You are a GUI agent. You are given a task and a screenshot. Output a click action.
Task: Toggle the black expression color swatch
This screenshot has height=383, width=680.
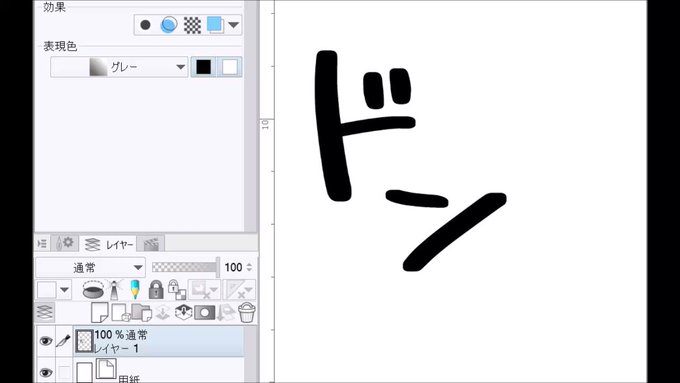click(x=203, y=67)
